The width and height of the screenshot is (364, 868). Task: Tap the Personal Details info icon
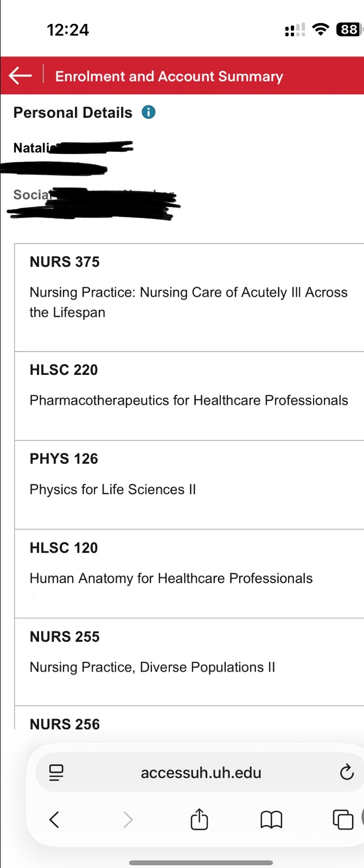coord(148,112)
